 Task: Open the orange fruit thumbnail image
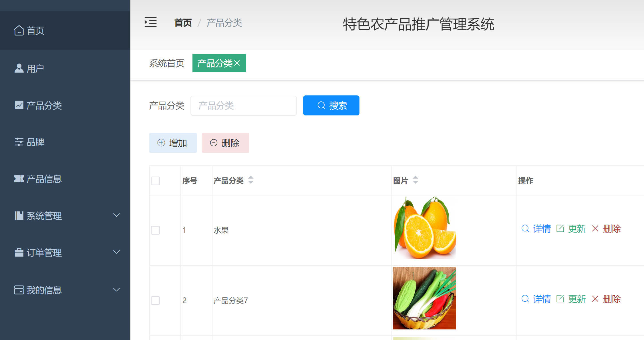(424, 228)
